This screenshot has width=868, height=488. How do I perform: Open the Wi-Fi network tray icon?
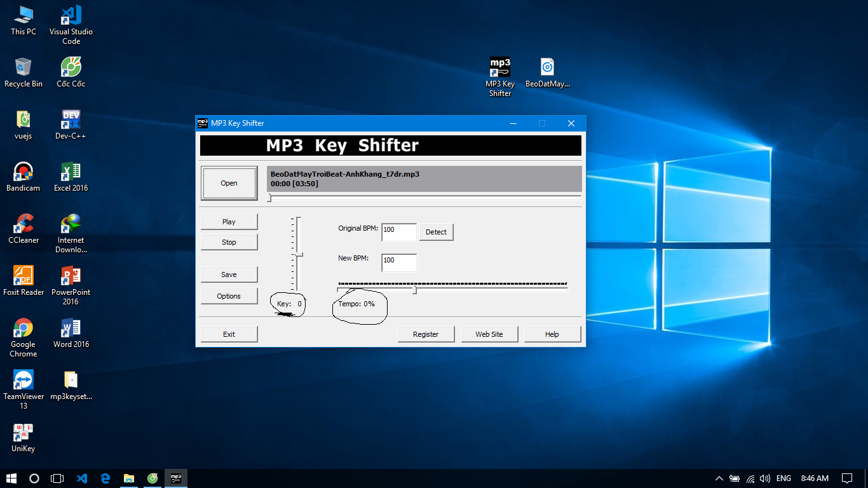pyautogui.click(x=750, y=478)
